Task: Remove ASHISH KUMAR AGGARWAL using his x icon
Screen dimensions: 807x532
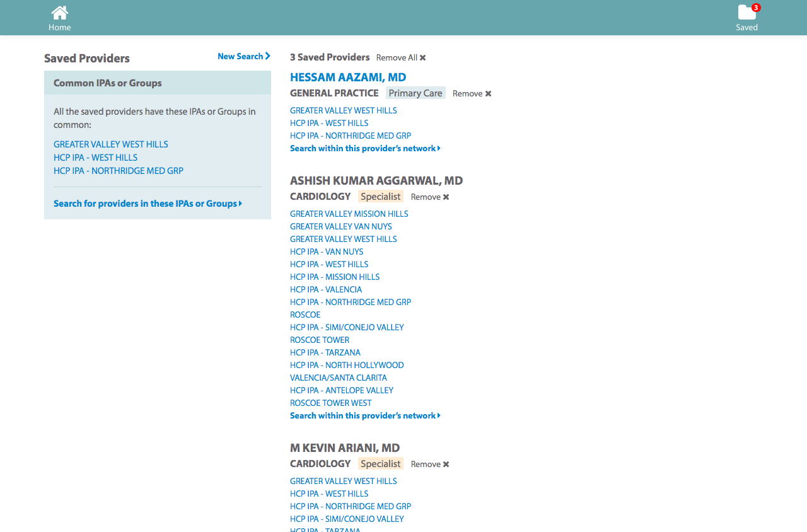Action: click(447, 196)
